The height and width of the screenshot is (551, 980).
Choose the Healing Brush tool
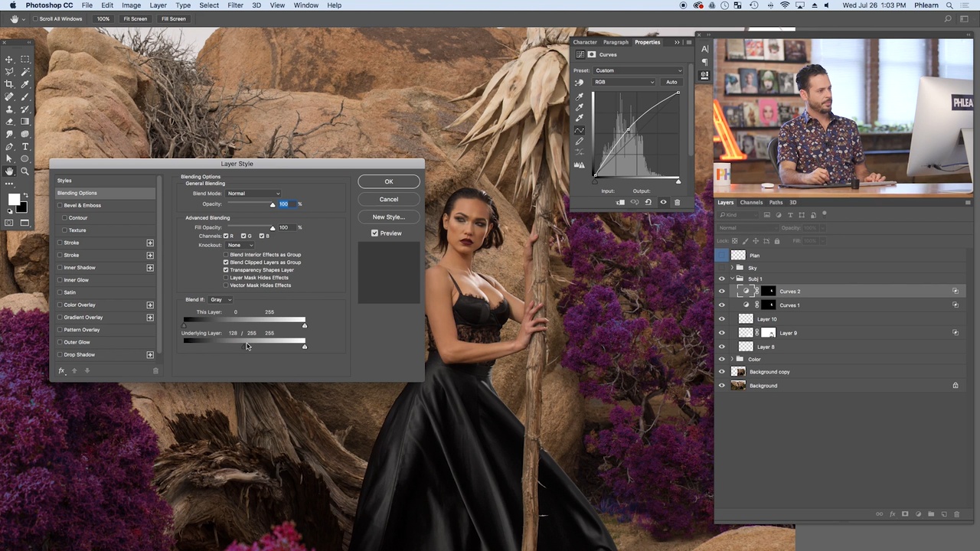pyautogui.click(x=9, y=96)
